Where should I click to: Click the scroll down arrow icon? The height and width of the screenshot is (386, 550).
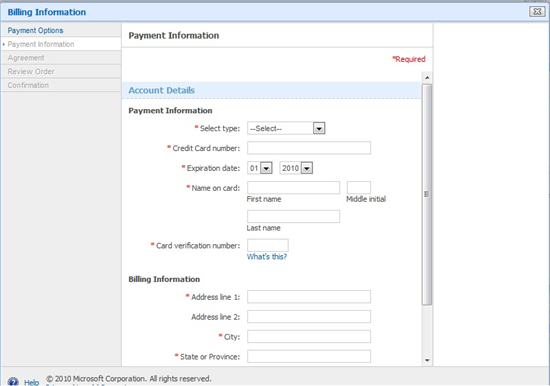[x=427, y=360]
